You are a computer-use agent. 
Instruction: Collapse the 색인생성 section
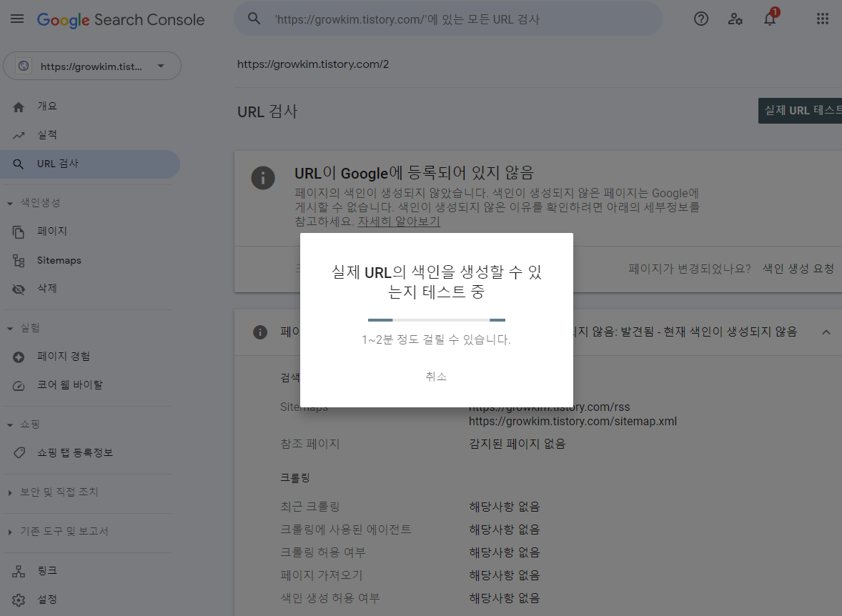[10, 204]
